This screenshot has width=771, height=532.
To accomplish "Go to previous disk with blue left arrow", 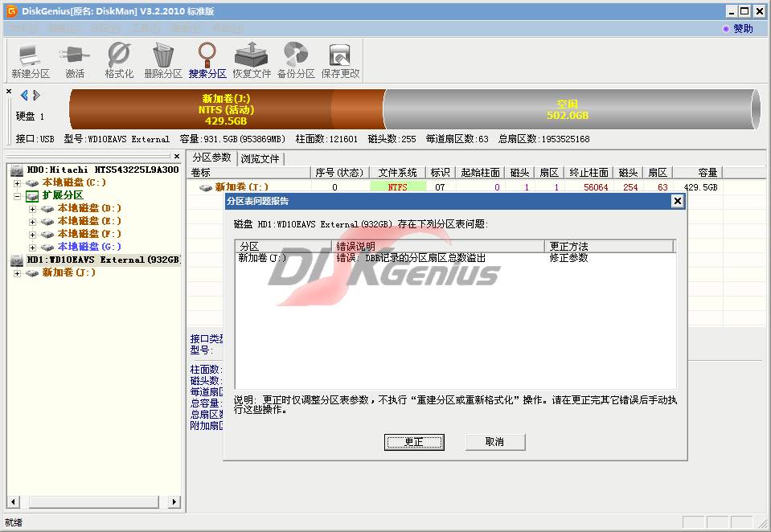I will [24, 95].
